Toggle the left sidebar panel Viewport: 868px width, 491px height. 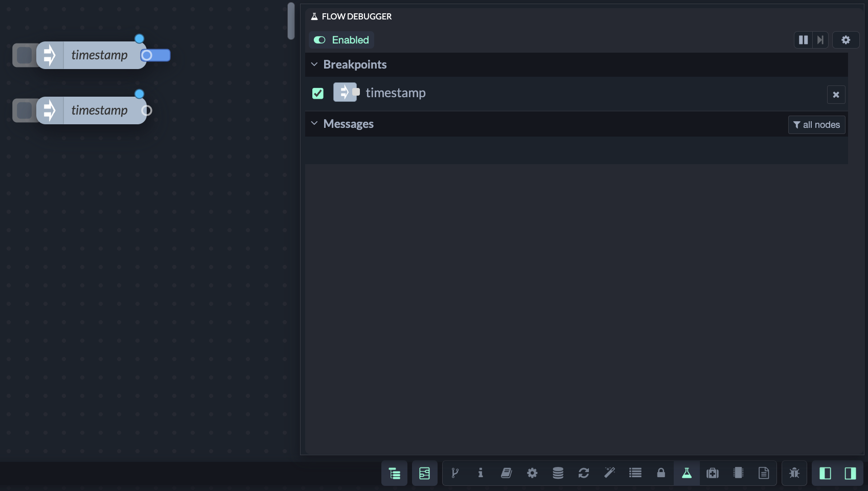(x=825, y=473)
